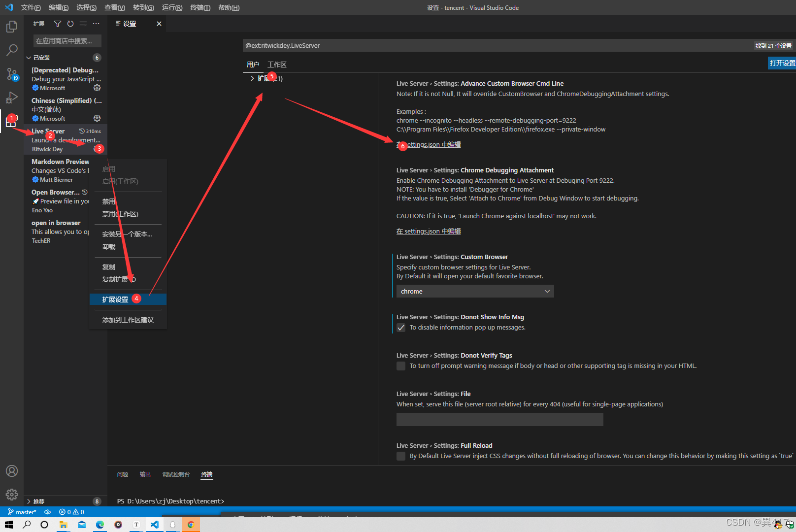Image resolution: width=796 pixels, height=532 pixels.
Task: Open File Explorer from the taskbar
Action: [64, 525]
